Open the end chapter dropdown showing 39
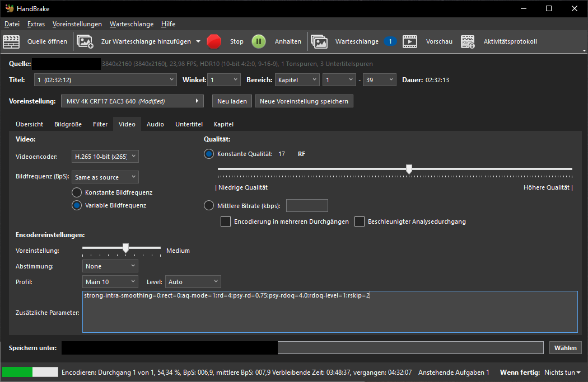Viewport: 588px width, 382px height. [380, 80]
